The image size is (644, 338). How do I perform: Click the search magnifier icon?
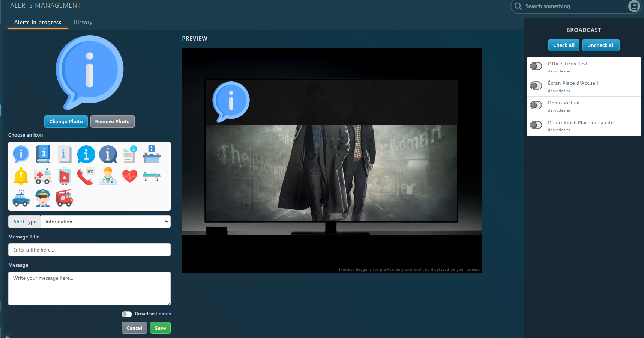[x=518, y=6]
